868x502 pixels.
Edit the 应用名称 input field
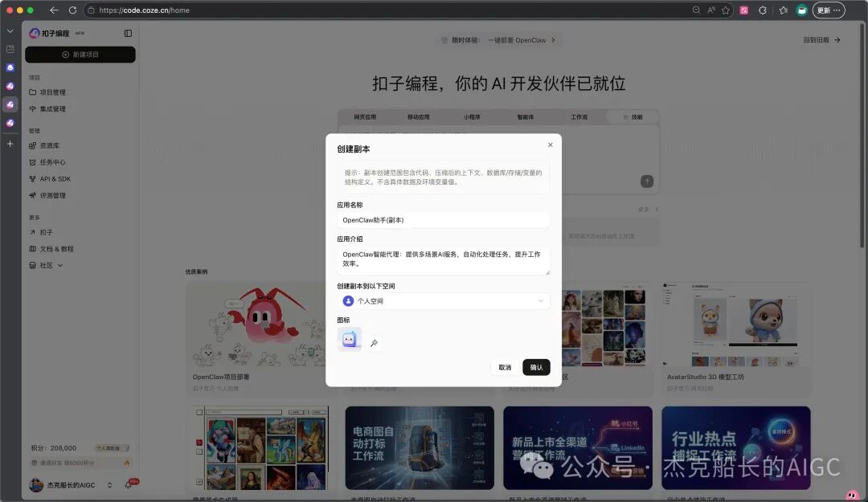(443, 220)
